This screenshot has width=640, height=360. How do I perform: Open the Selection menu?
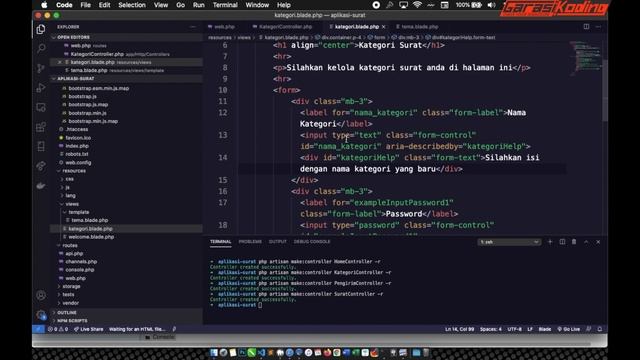(x=132, y=5)
